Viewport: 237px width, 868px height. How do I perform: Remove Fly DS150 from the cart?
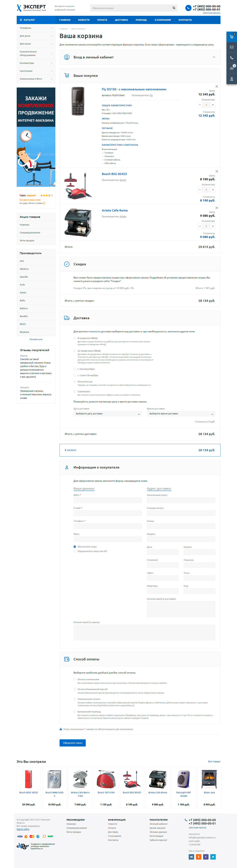point(217,87)
